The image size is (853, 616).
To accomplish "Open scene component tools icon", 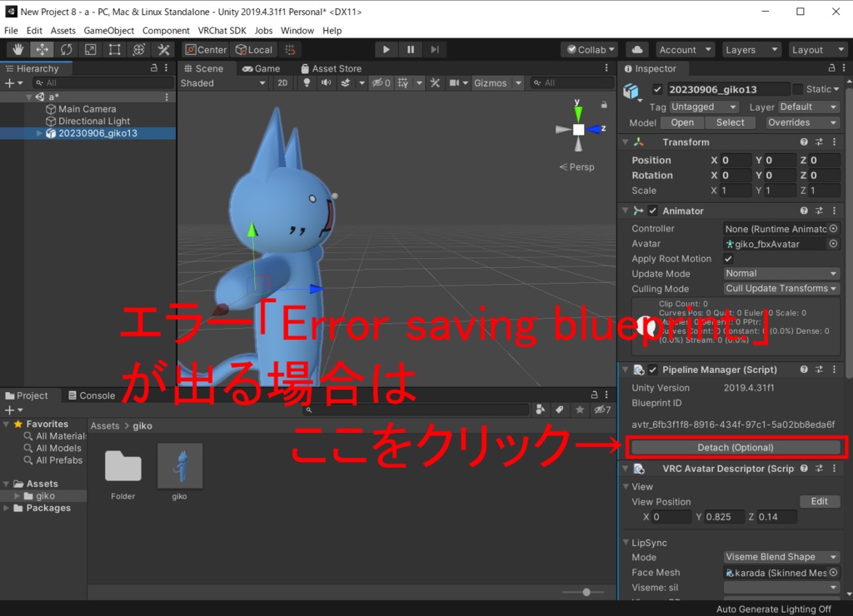I will click(x=435, y=82).
